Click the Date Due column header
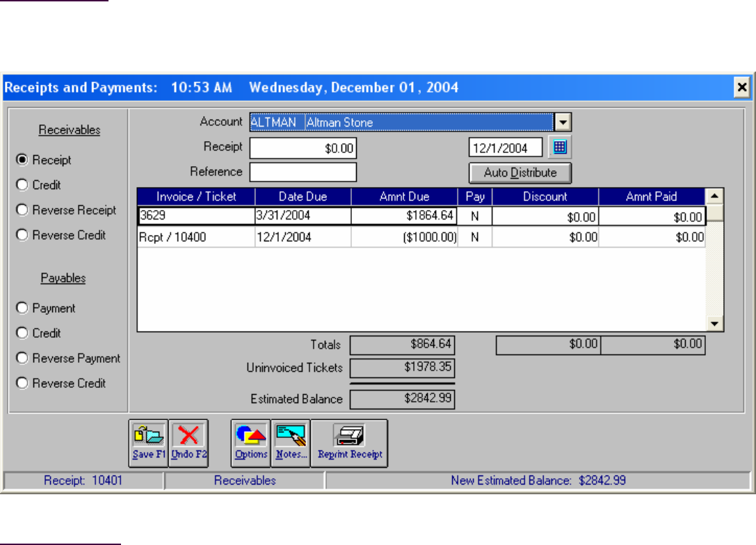Image resolution: width=756 pixels, height=545 pixels. coord(303,197)
